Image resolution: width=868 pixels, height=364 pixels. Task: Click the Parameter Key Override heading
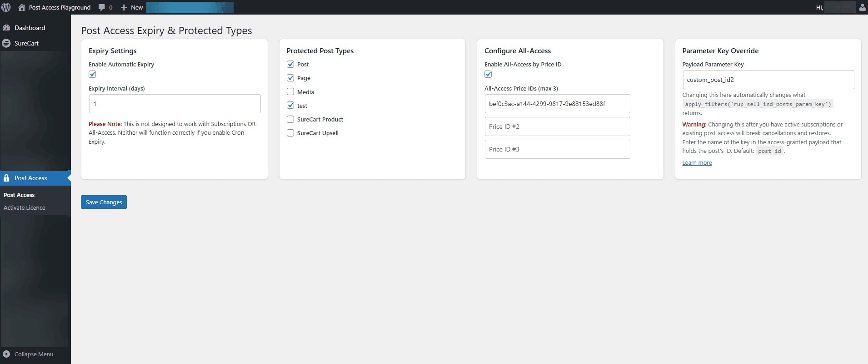720,51
